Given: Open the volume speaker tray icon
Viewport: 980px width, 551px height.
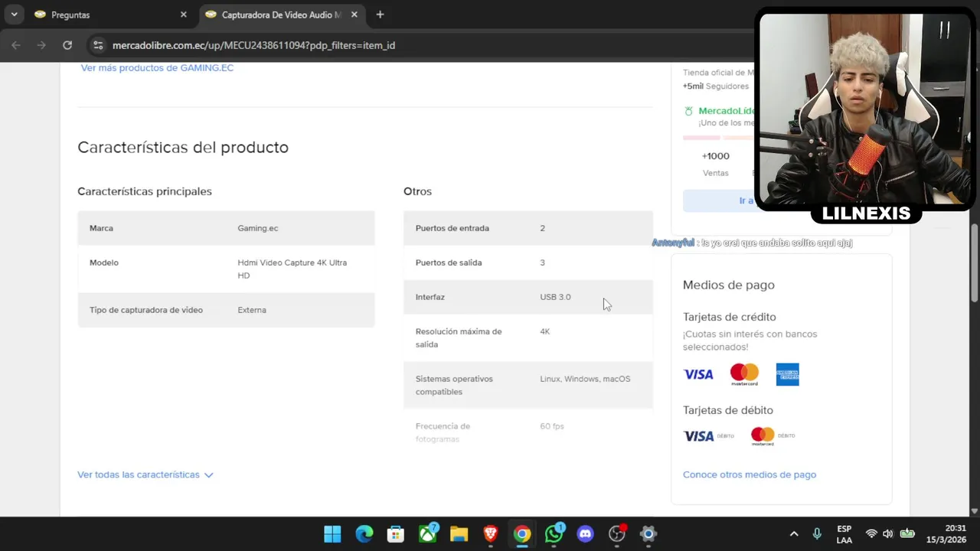Looking at the screenshot, I should click(888, 534).
